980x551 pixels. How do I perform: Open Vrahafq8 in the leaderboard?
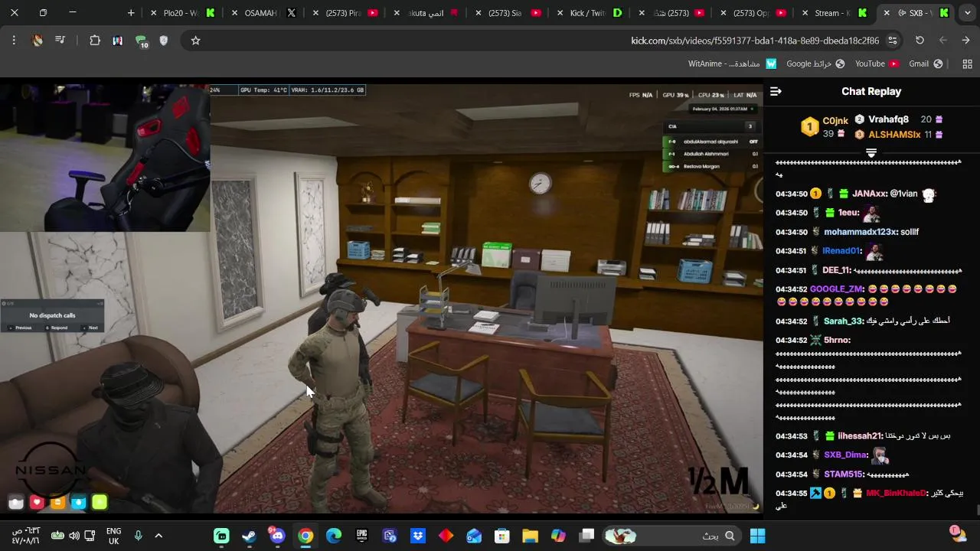(x=888, y=119)
